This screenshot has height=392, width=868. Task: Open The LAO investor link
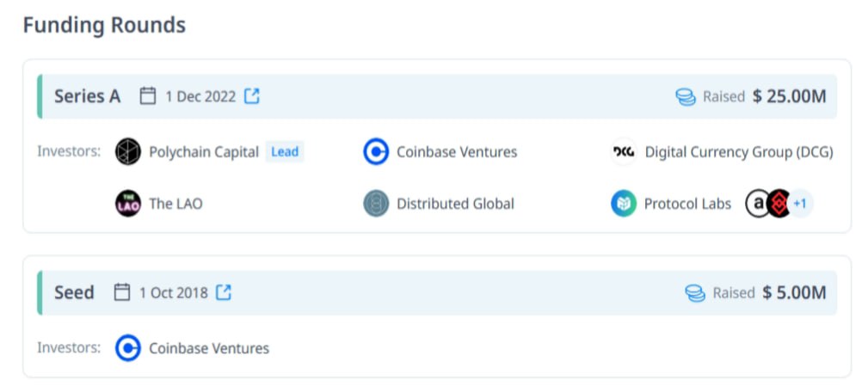pyautogui.click(x=175, y=204)
